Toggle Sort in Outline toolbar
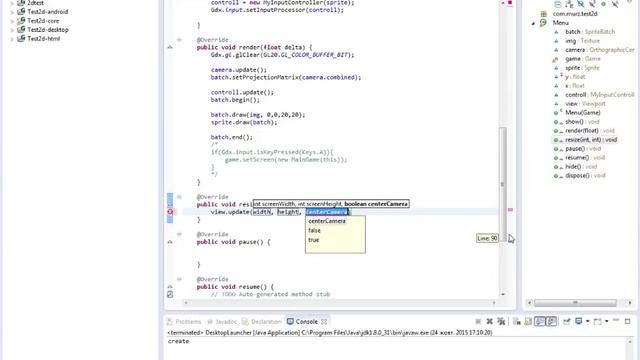This screenshot has height=360, width=640. [569, 4]
